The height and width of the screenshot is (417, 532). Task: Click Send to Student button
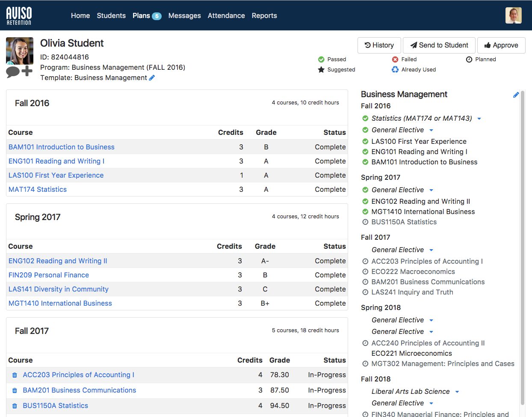[439, 45]
